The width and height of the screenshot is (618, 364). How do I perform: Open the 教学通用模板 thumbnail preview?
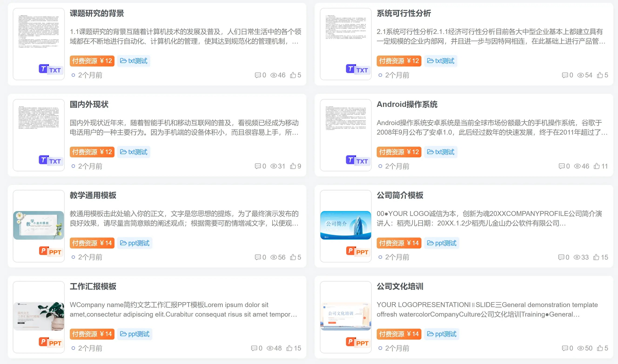coord(39,225)
